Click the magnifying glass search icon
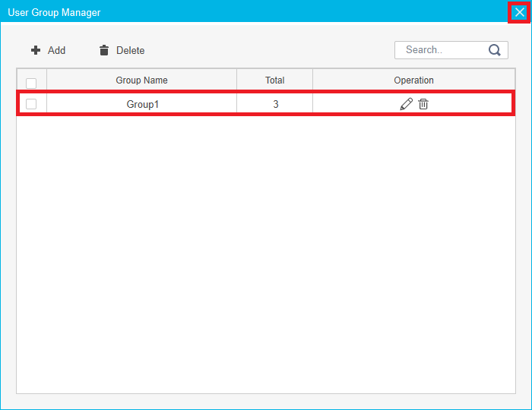 click(495, 50)
